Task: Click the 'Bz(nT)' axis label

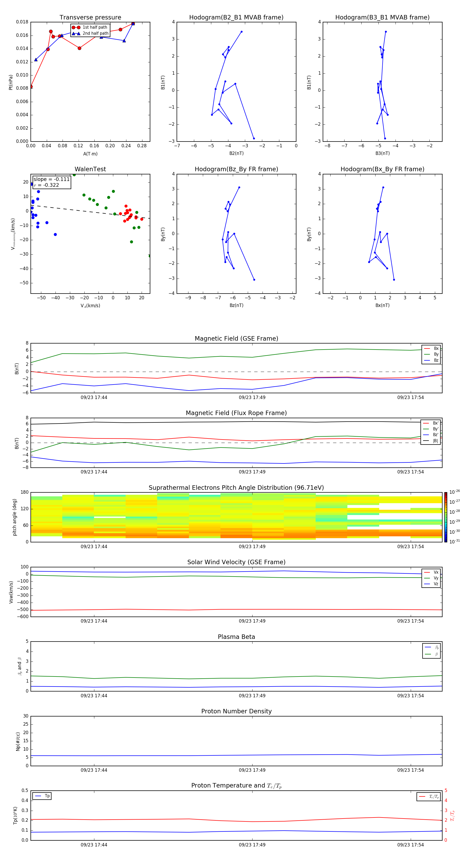Action: click(236, 305)
